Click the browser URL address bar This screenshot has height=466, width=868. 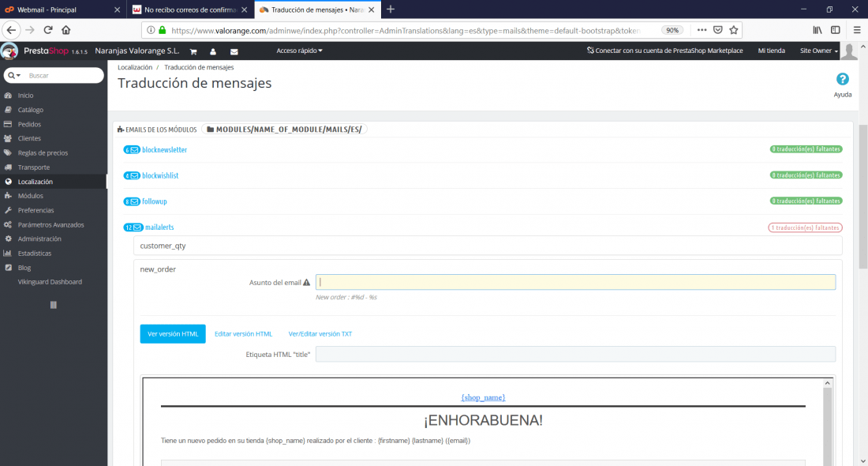tap(406, 31)
